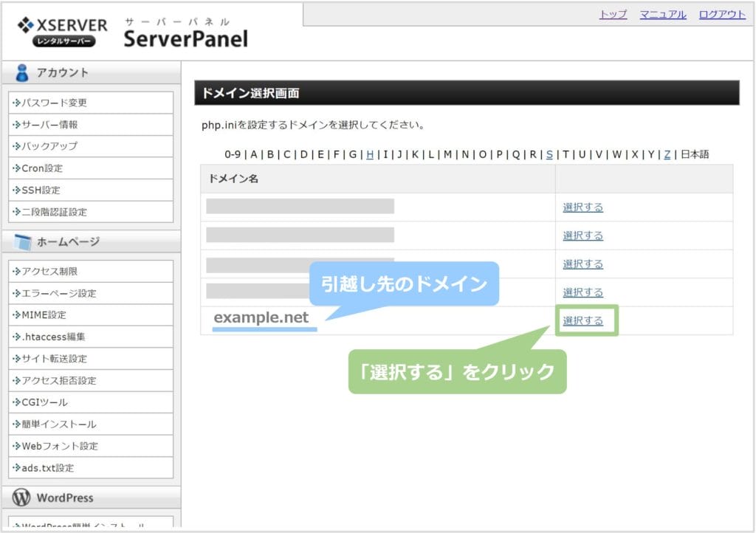
Task: Open 簡単インストール in sidebar
Action: 91,424
